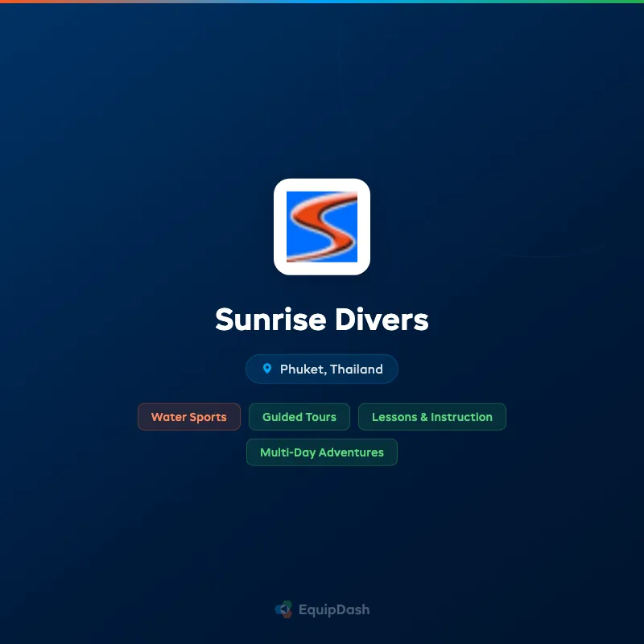Expand the Phuket, Thailand location pill

click(322, 369)
